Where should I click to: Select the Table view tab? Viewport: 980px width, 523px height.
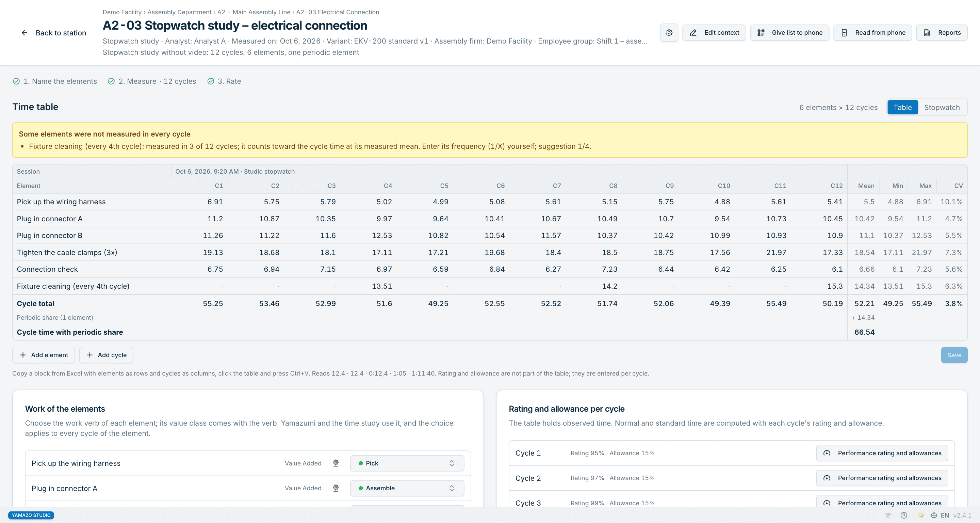902,107
